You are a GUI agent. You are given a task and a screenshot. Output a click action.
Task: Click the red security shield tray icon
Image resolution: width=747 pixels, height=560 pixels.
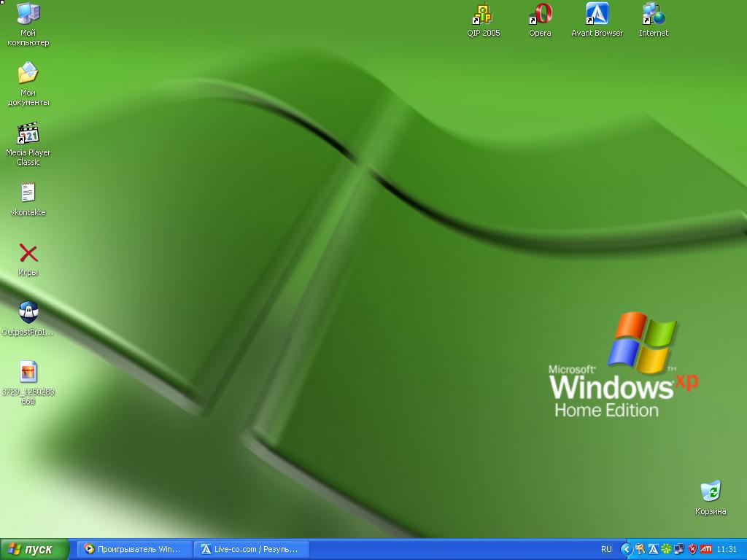tap(692, 549)
